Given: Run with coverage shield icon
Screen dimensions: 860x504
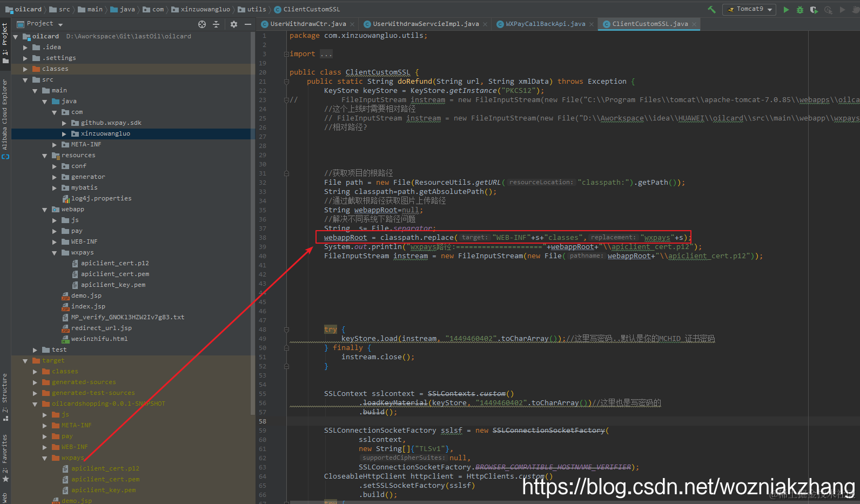Looking at the screenshot, I should tap(814, 9).
